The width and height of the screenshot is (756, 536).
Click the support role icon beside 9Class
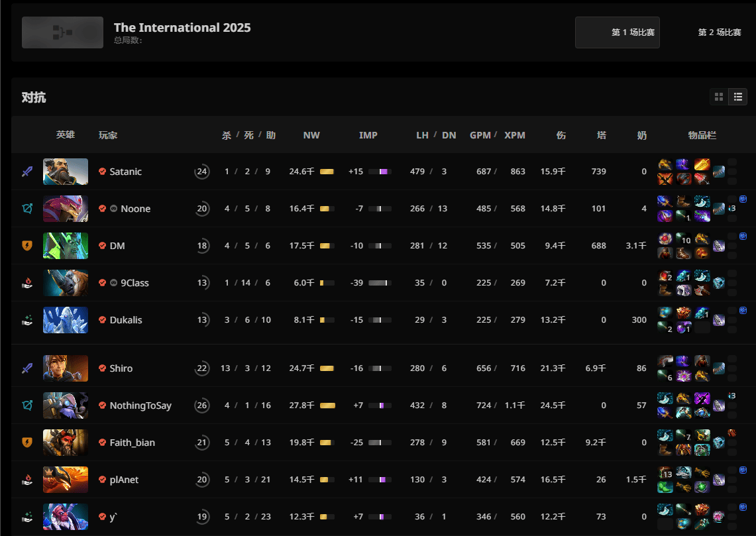[x=27, y=283]
